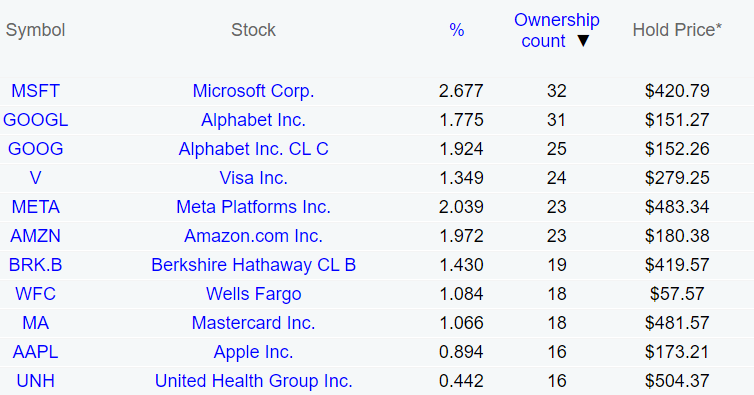
Task: Open the Mastercard Inc. link
Action: coord(253,323)
